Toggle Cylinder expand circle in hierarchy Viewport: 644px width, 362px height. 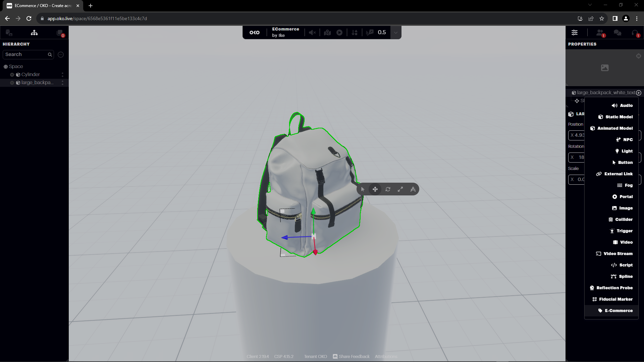pos(12,75)
